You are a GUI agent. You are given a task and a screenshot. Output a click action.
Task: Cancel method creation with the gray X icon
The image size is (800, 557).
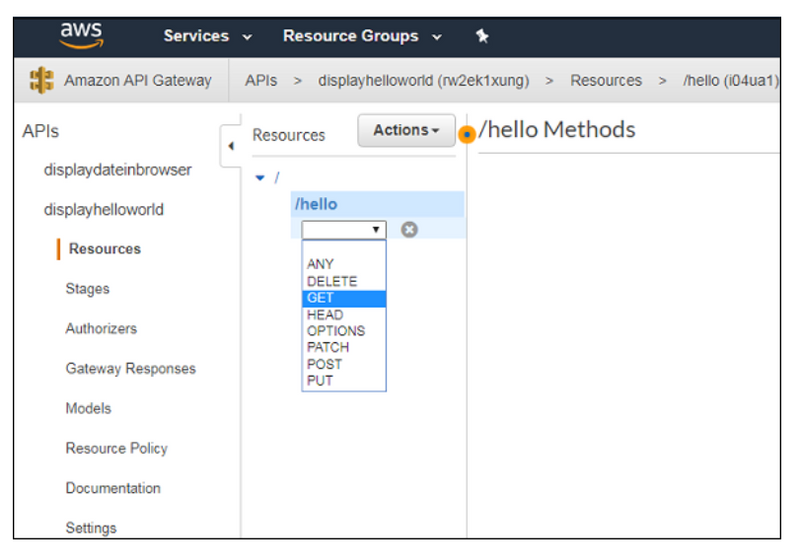[409, 230]
